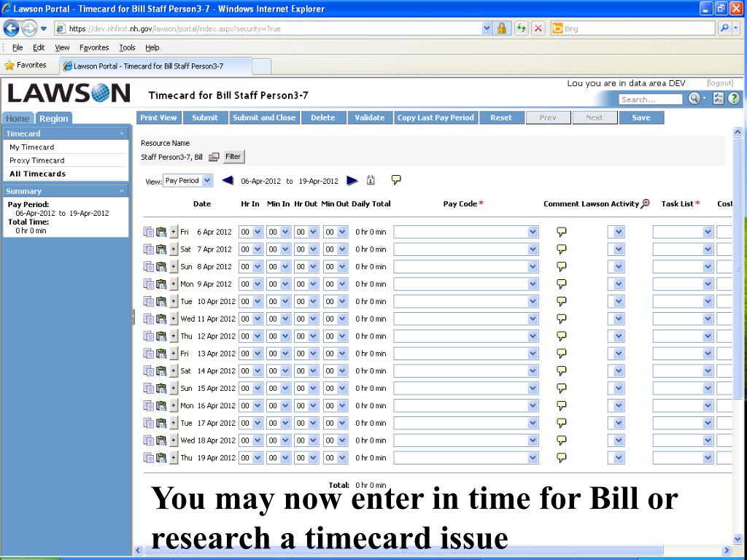747x560 pixels.
Task: Open the File menu
Action: [18, 47]
